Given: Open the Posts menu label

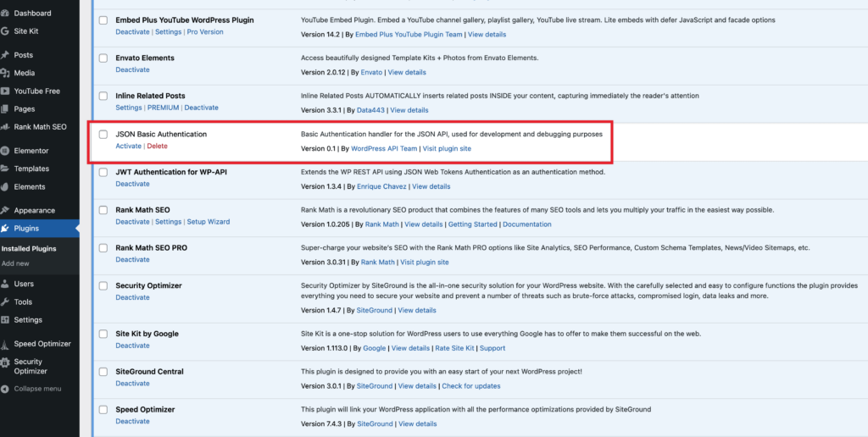Looking at the screenshot, I should point(24,55).
